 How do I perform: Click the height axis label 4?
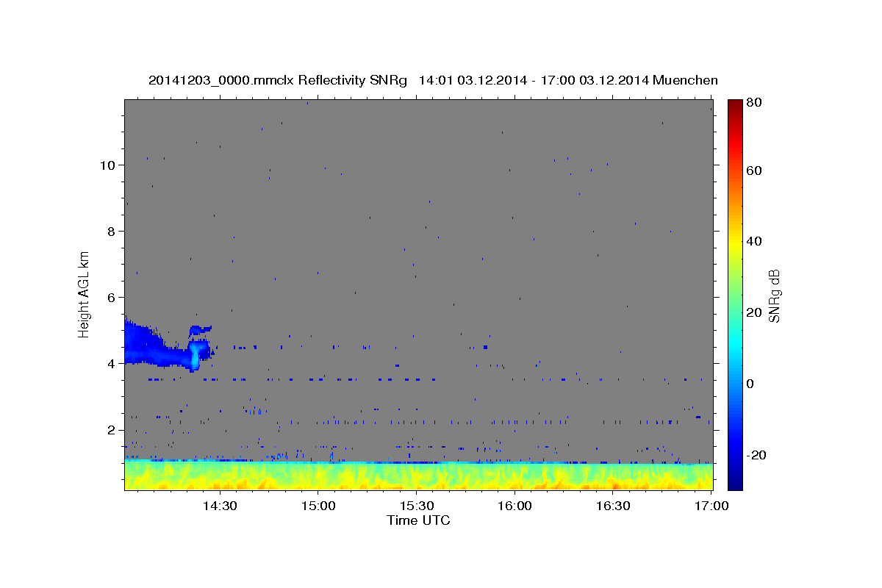click(x=110, y=363)
